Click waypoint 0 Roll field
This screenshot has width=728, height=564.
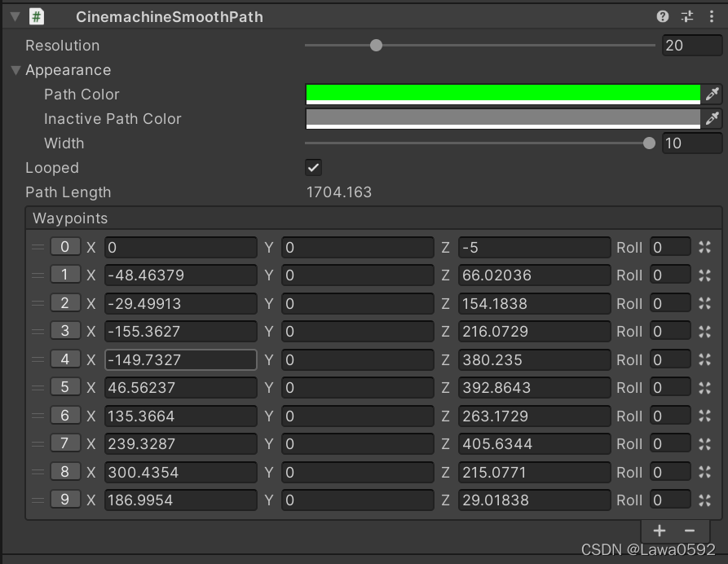[x=670, y=248]
